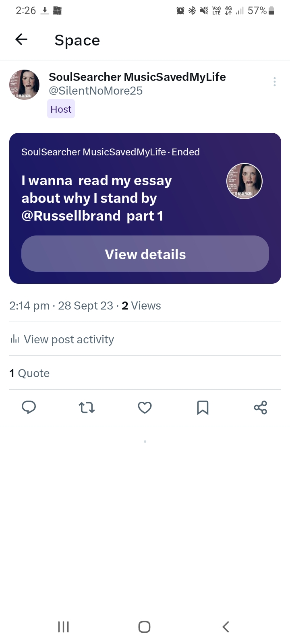Tap the avatar inside the Space card
The width and height of the screenshot is (290, 644).
pyautogui.click(x=244, y=181)
